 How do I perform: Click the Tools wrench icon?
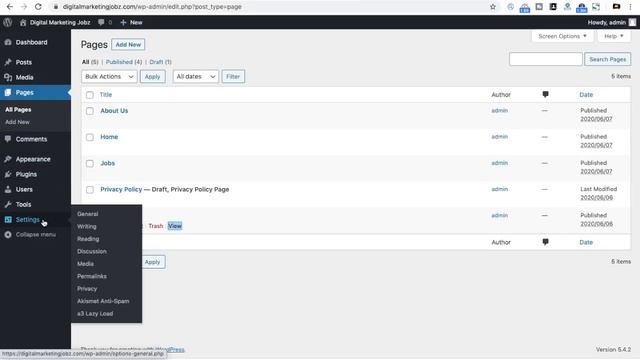[x=8, y=204]
